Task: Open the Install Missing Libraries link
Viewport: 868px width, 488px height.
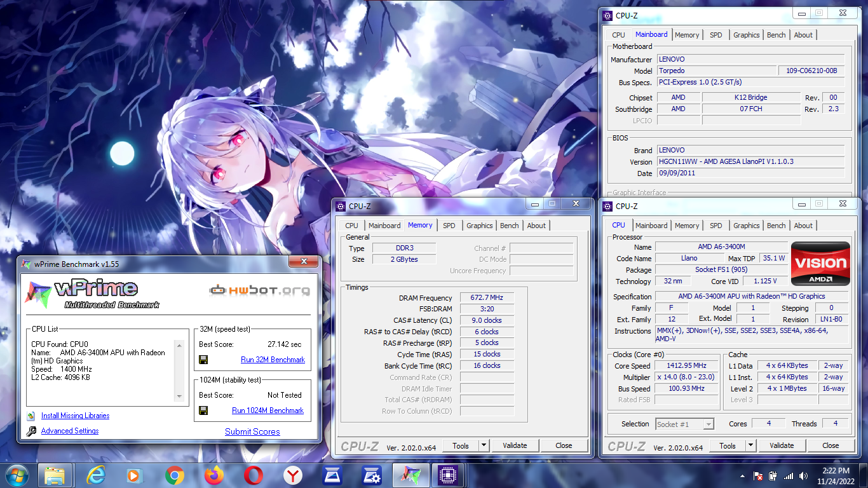Action: [x=76, y=416]
